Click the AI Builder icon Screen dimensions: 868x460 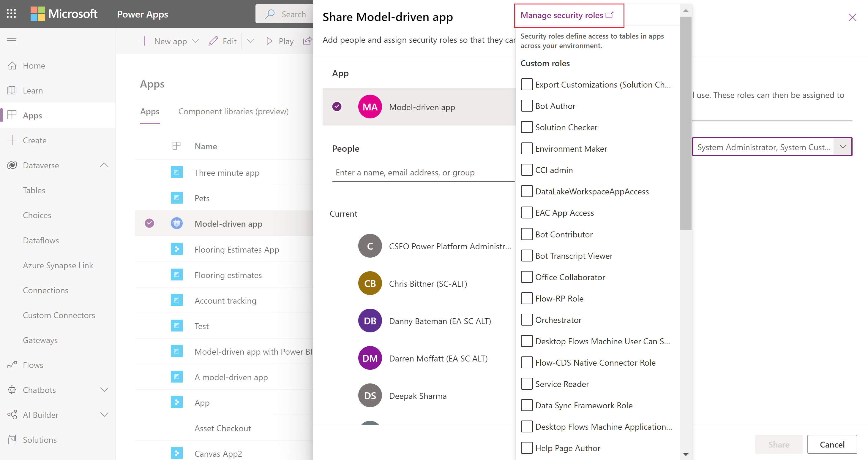pyautogui.click(x=12, y=415)
